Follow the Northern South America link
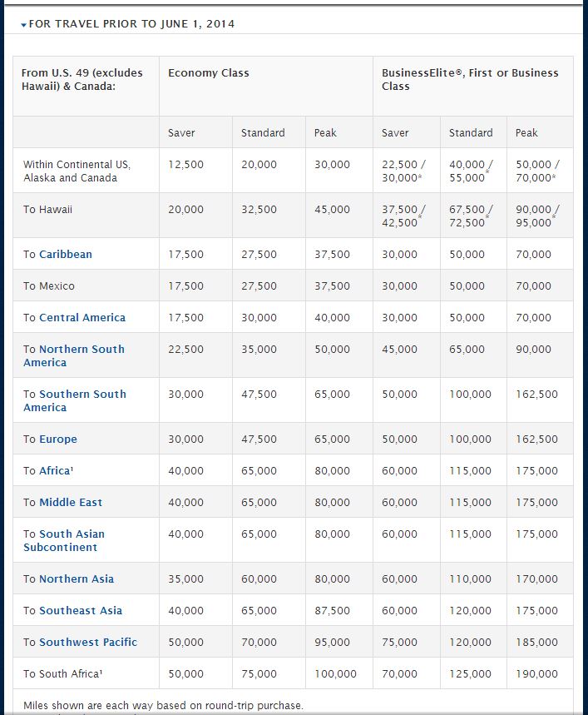This screenshot has height=715, width=588. point(74,355)
